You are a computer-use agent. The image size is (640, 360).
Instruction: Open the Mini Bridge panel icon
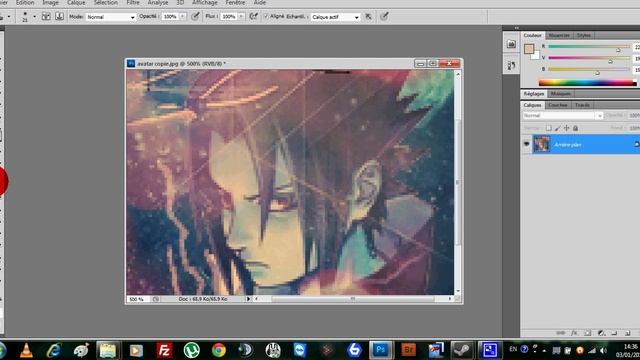511,44
